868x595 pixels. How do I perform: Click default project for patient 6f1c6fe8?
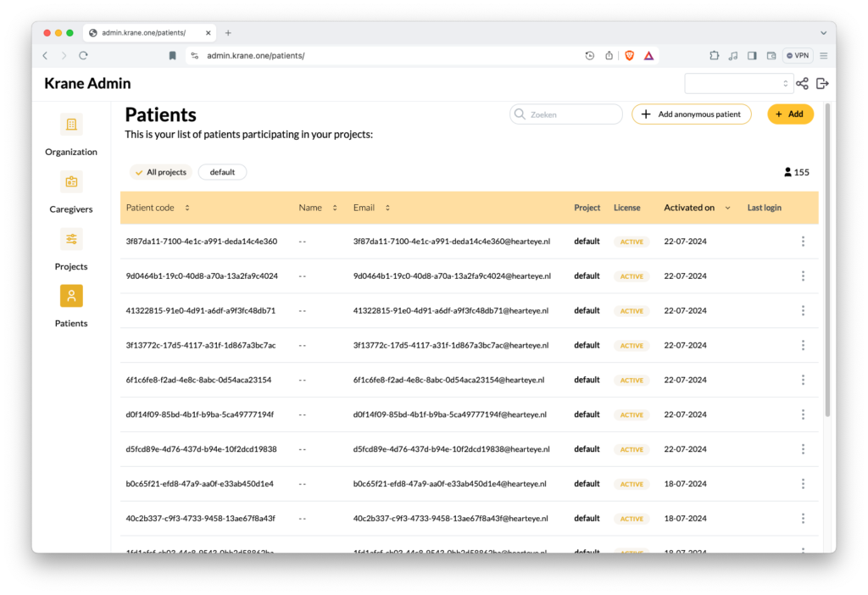587,380
